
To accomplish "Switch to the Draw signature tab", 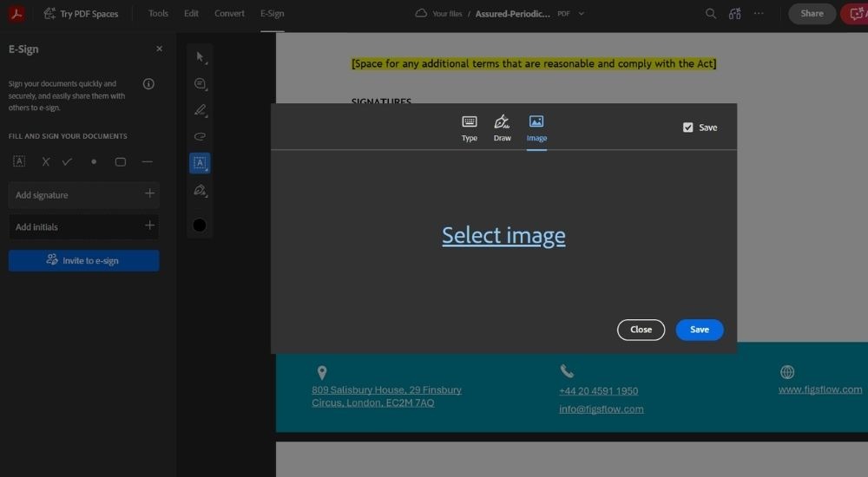I will [x=502, y=129].
